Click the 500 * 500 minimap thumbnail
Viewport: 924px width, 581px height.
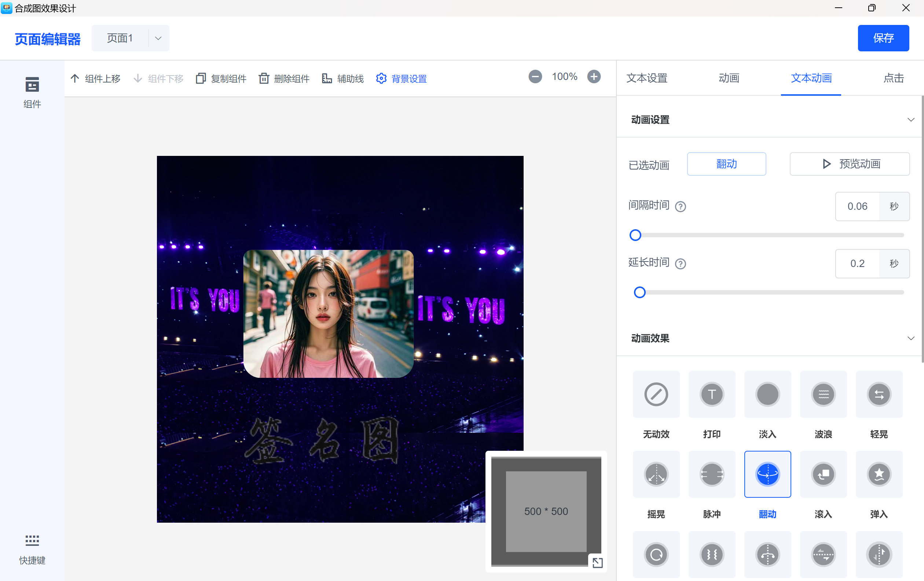[546, 511]
